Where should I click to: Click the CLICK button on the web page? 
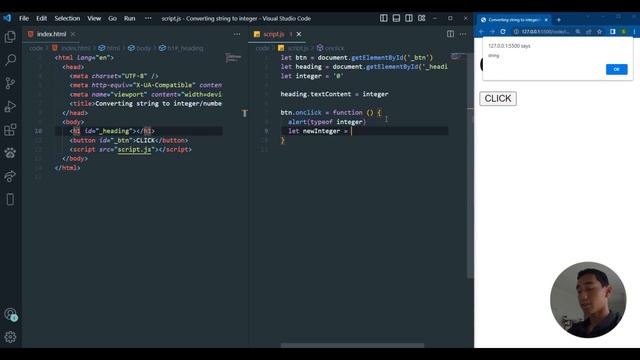click(x=498, y=98)
